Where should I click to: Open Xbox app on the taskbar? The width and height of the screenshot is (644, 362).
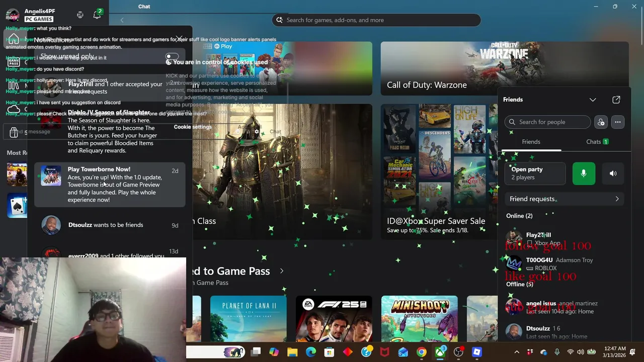440,352
